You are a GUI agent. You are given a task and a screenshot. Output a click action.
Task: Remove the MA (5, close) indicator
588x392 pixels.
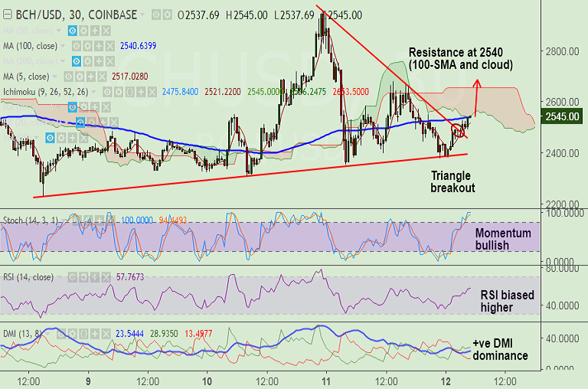[102, 77]
